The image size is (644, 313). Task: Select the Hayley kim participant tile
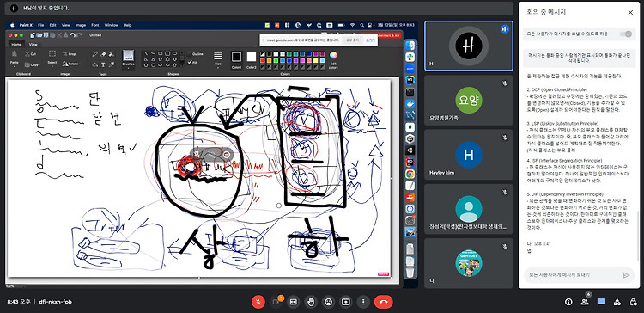click(x=469, y=155)
